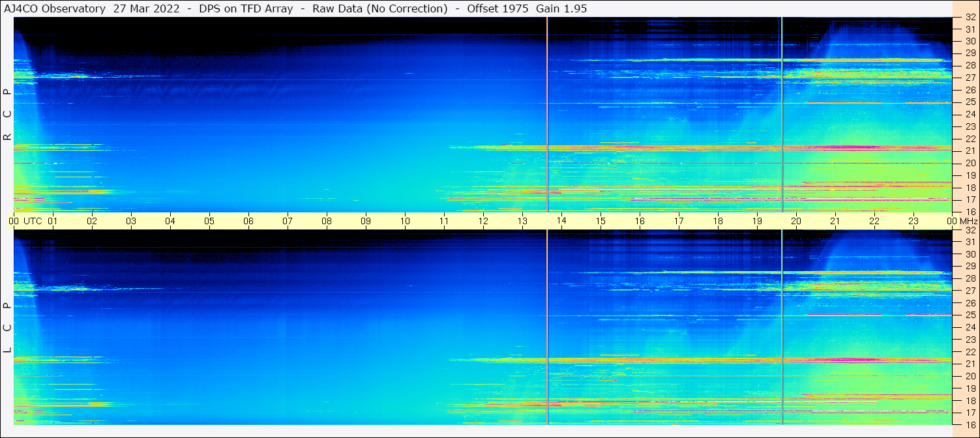The width and height of the screenshot is (980, 438).
Task: Click hour label '17' on time axis
Action: tap(679, 221)
